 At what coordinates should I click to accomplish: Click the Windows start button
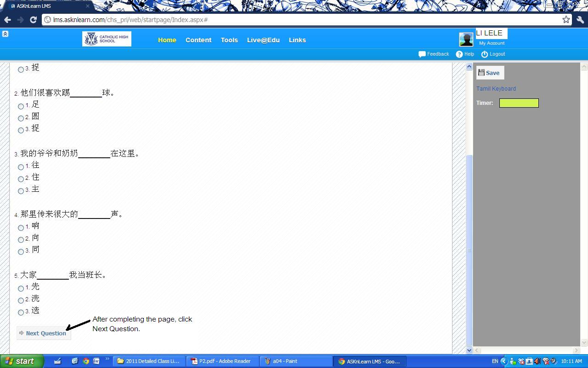click(22, 361)
